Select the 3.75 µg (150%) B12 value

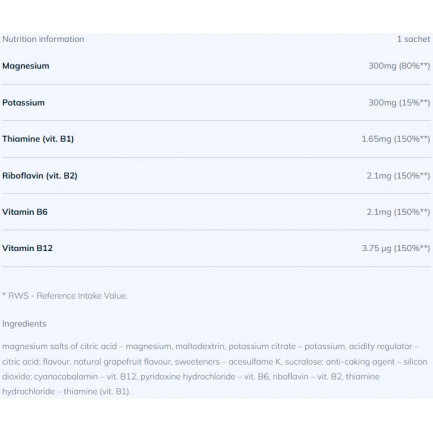(396, 248)
